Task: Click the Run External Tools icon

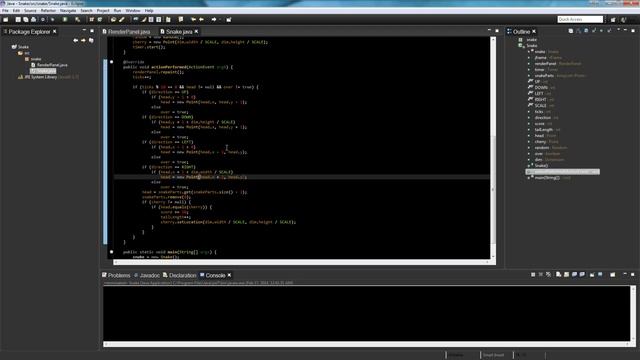Action: [77, 20]
